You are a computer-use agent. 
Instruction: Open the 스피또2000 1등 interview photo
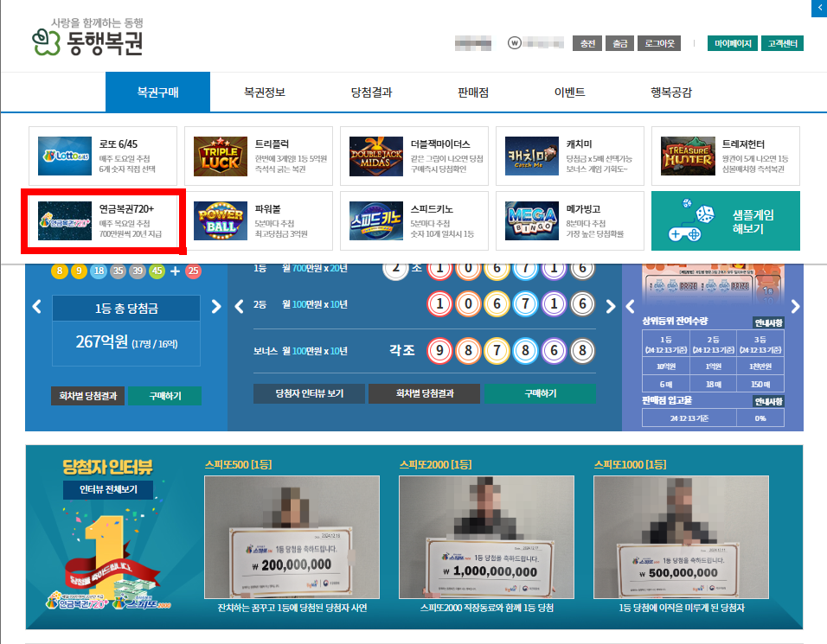pos(486,537)
